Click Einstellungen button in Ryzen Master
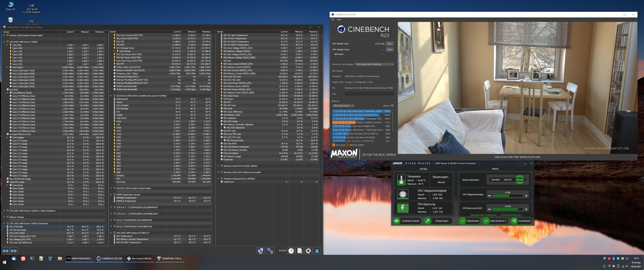 (438, 221)
